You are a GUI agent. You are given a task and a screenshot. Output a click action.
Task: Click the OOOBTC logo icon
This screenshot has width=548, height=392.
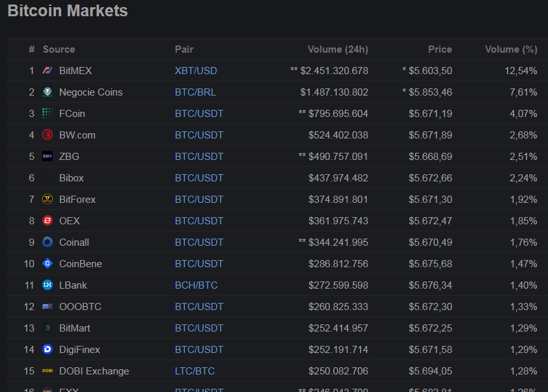click(48, 306)
